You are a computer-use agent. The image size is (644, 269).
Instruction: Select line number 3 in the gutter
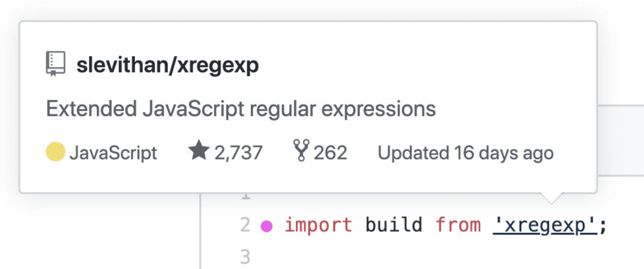pyautogui.click(x=245, y=257)
